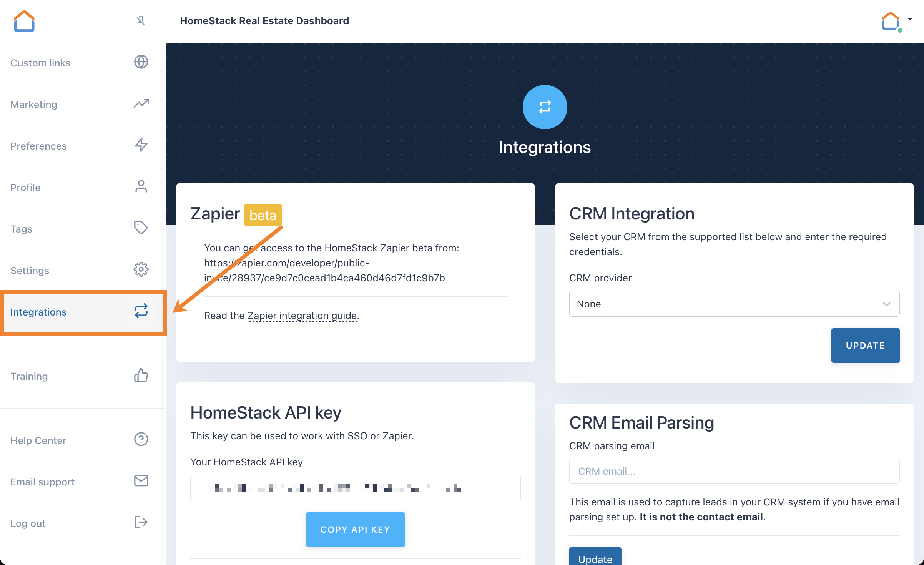Open Settings gear icon

[141, 269]
